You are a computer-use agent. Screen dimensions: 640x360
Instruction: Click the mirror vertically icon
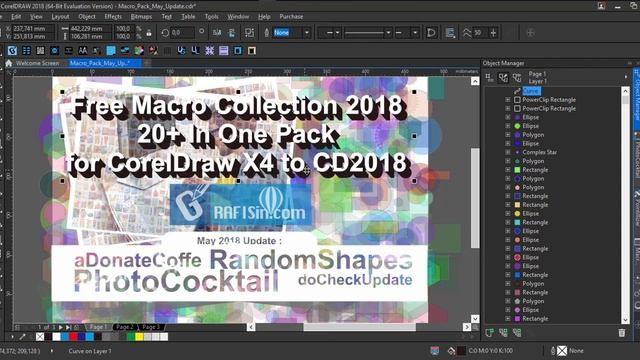pos(231,33)
